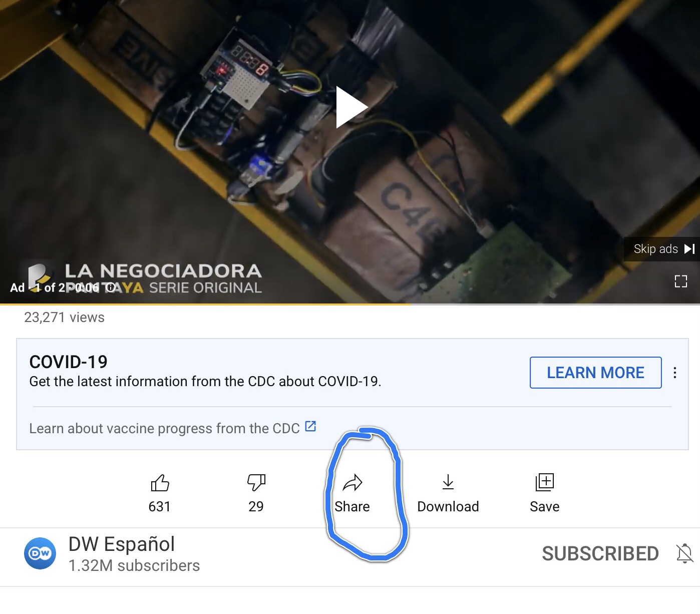Like the video with the thumbs up icon
700x614 pixels.
[160, 483]
